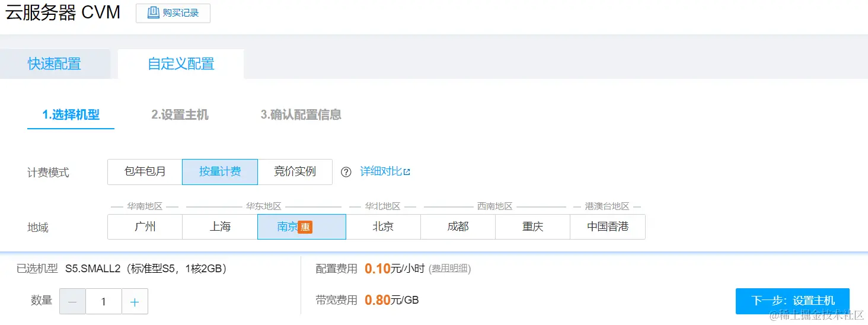Click the 地域 label

(38, 227)
